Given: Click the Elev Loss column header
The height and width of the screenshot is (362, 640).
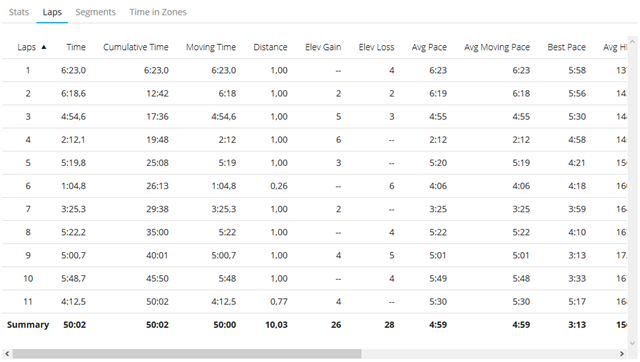Looking at the screenshot, I should (x=376, y=47).
